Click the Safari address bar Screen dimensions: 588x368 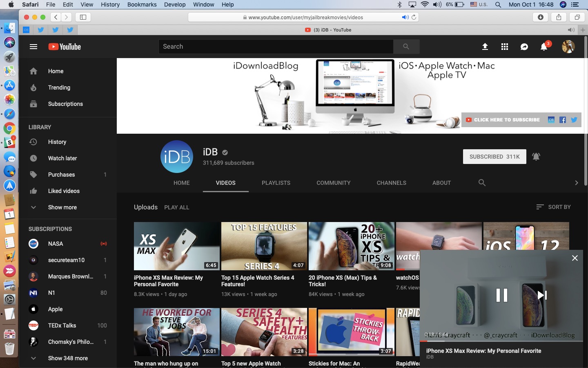[x=303, y=17]
